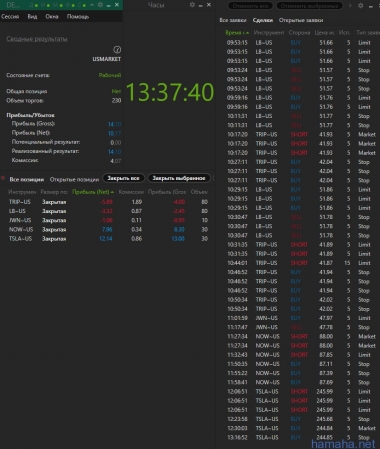
Task: Select the LB-US position row
Action: pos(108,211)
